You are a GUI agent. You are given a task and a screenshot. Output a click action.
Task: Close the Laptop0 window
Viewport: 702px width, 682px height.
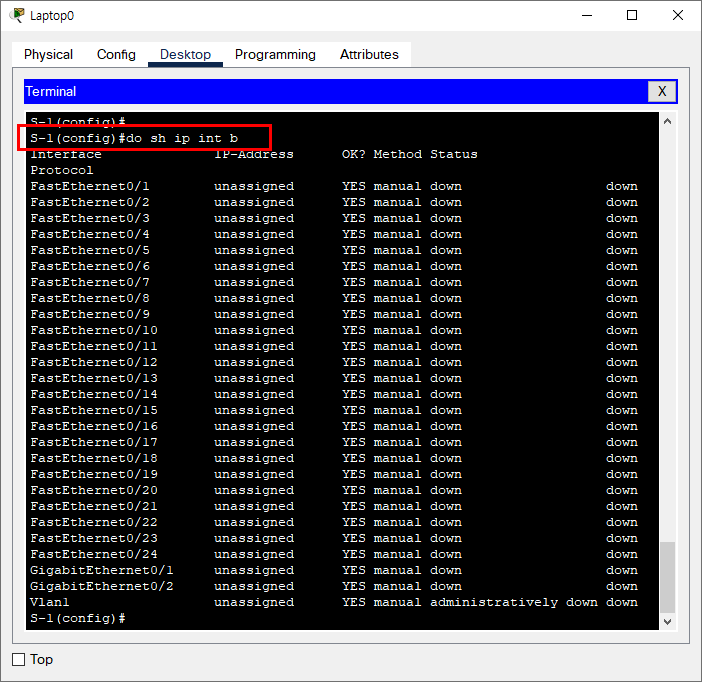click(x=677, y=15)
